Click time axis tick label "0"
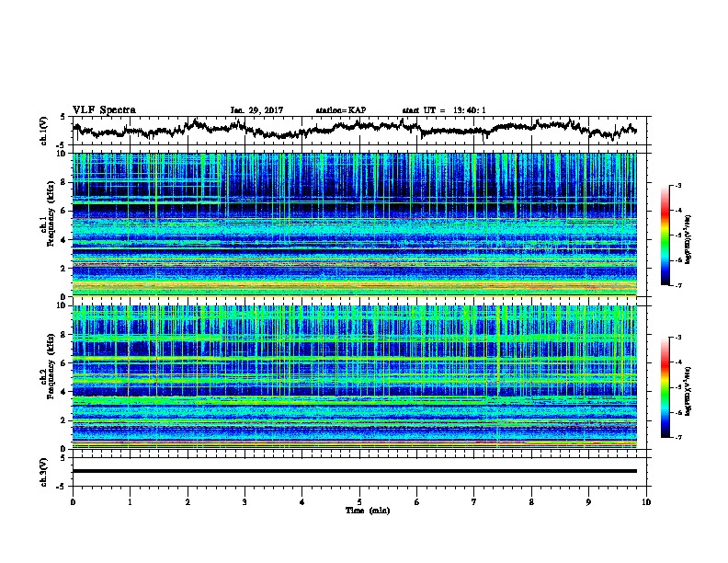The height and width of the screenshot is (563, 728). point(73,502)
